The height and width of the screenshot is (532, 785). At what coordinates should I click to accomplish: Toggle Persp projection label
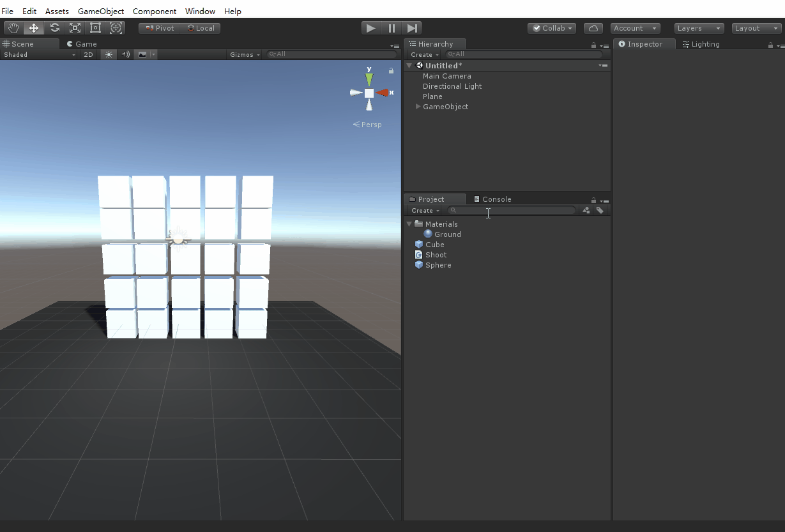click(367, 125)
